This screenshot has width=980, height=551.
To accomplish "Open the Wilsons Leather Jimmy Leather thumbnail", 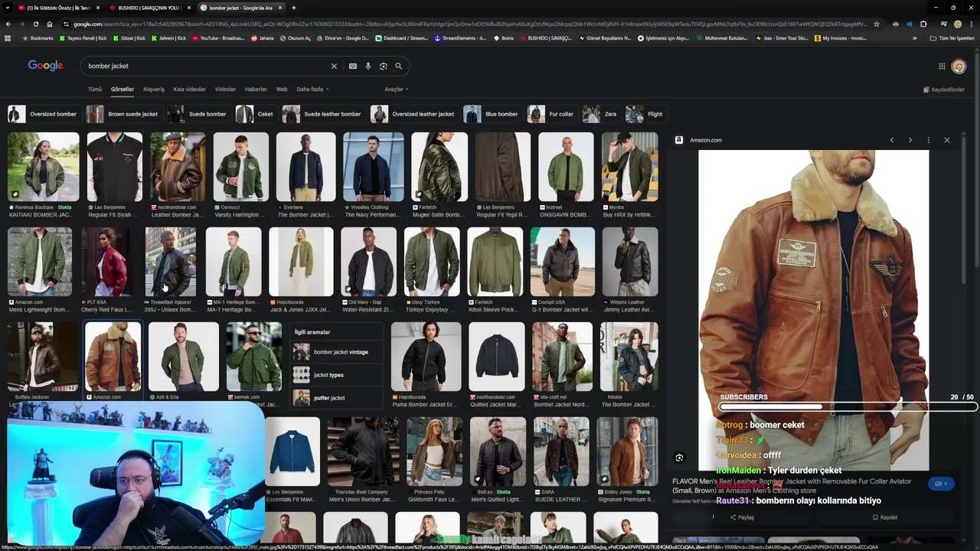I will [x=629, y=262].
